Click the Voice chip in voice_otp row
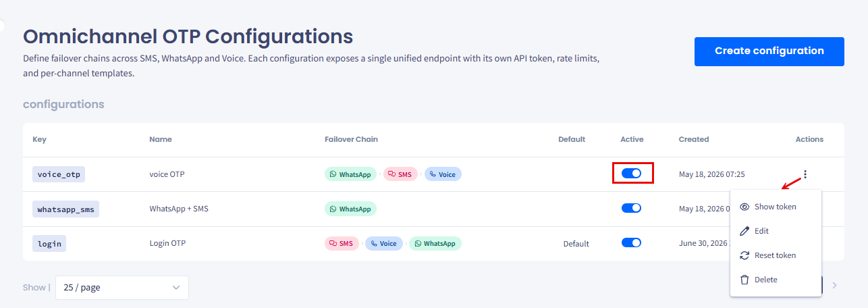This screenshot has width=868, height=308. click(443, 174)
